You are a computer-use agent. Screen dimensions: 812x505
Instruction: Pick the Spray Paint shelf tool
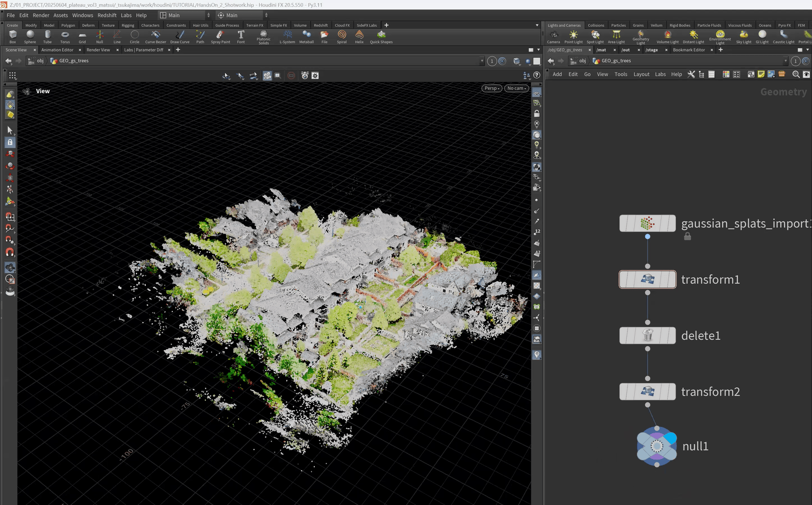(220, 36)
